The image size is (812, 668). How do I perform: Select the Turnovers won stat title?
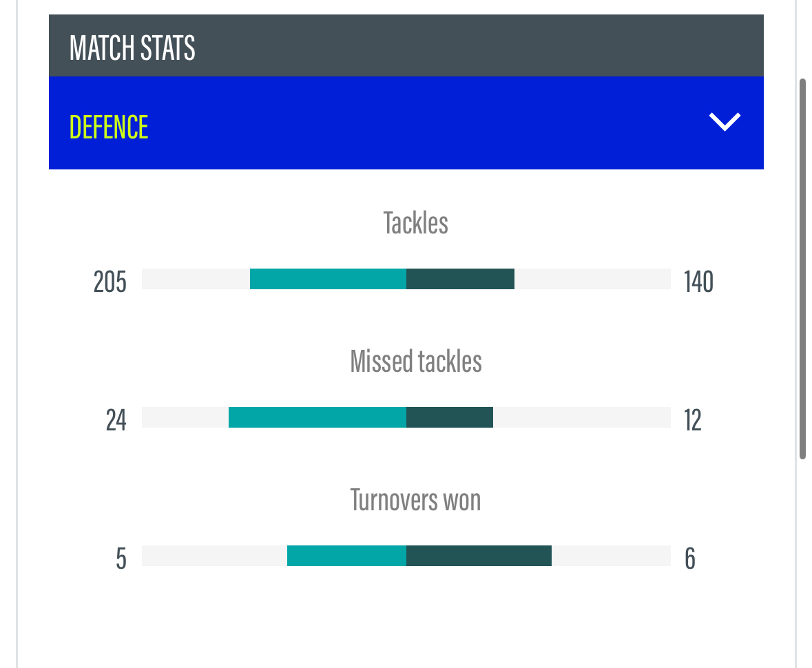coord(415,499)
